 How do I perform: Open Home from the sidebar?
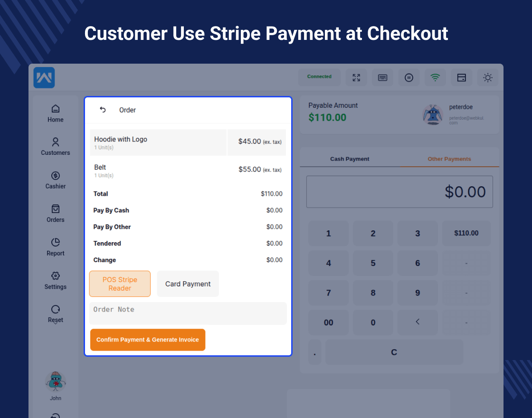coord(56,114)
